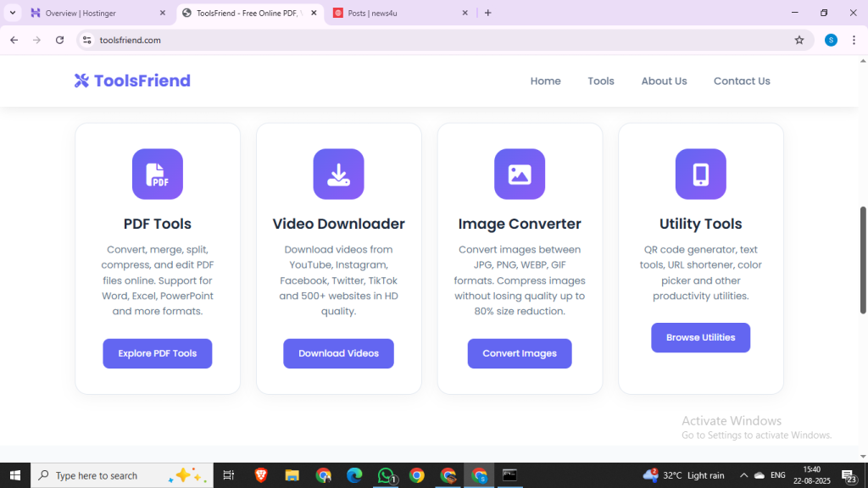Open Microsoft Edge from the taskbar
Viewport: 868px width, 488px height.
pyautogui.click(x=354, y=475)
